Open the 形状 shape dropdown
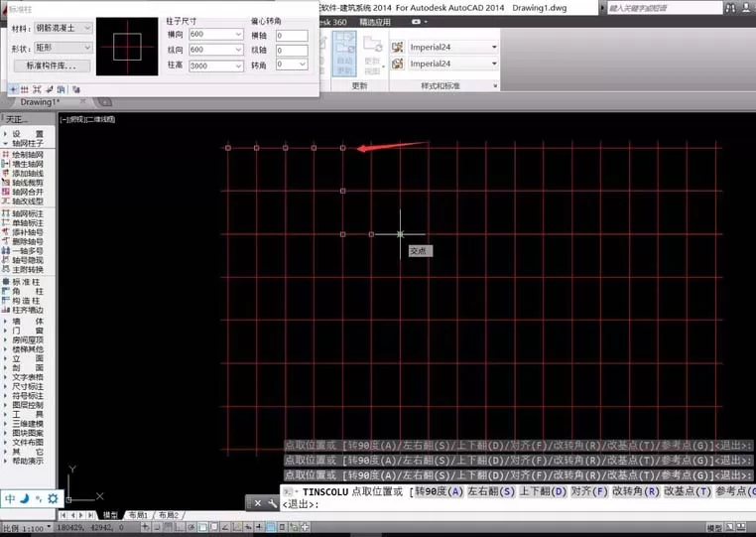This screenshot has width=756, height=537. (63, 48)
